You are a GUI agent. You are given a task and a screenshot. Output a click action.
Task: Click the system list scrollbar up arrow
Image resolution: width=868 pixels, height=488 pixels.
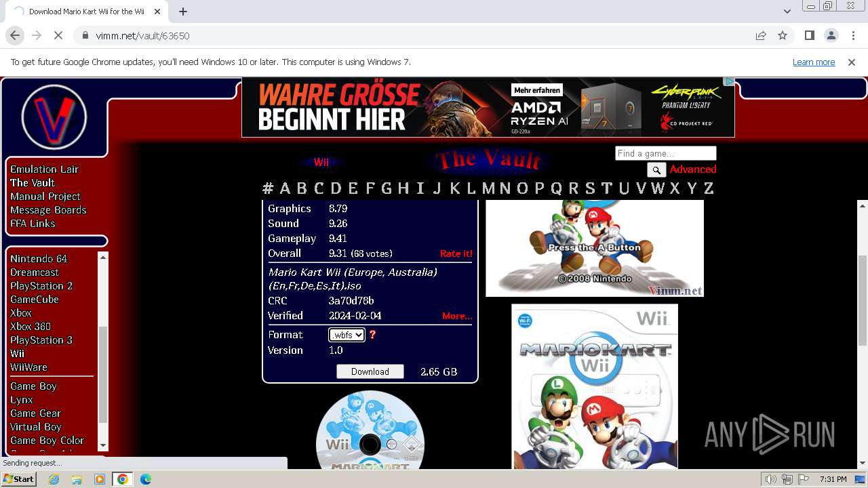pyautogui.click(x=103, y=257)
